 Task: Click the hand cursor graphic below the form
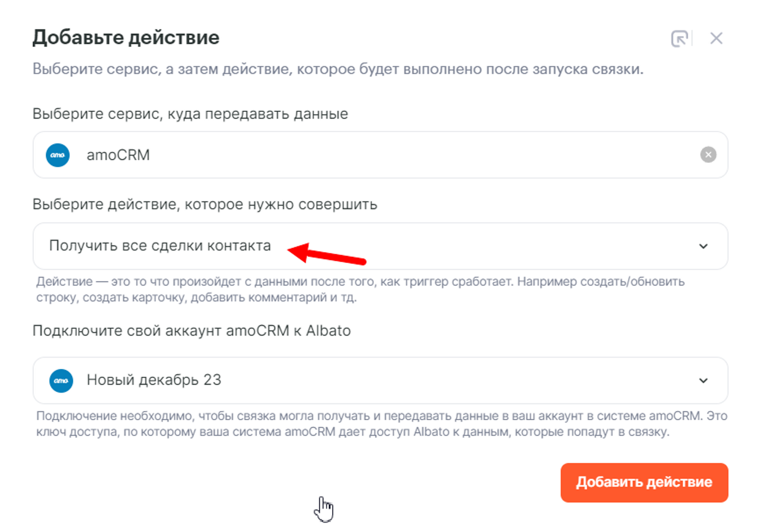[324, 509]
